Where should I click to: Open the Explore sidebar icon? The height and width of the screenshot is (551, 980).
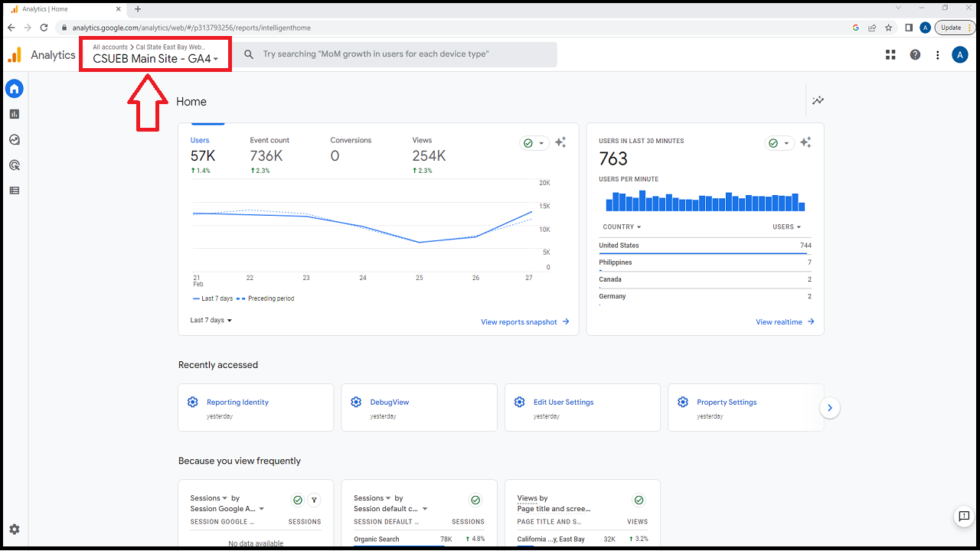pyautogui.click(x=14, y=140)
